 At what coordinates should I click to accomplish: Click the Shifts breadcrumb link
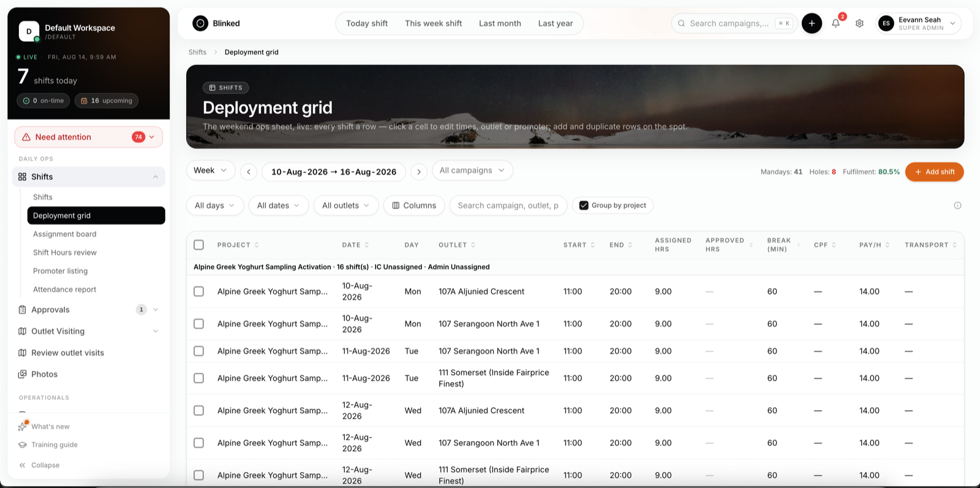pyautogui.click(x=197, y=52)
